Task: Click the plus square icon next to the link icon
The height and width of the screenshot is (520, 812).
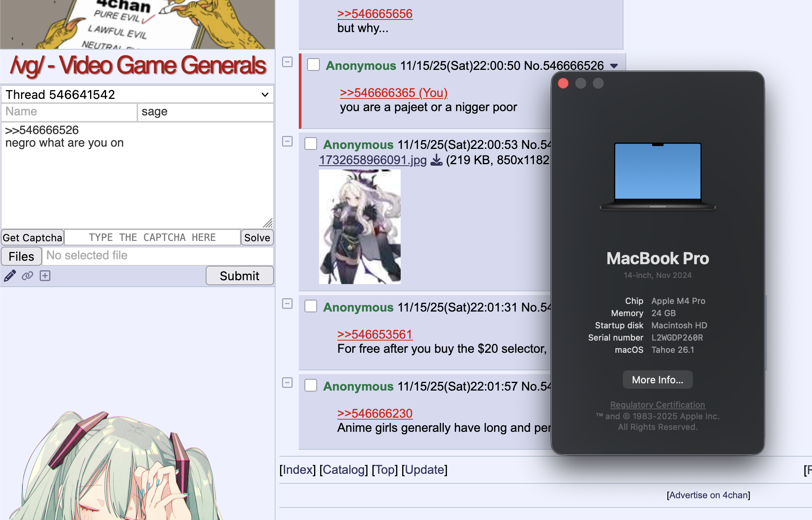Action: pos(45,276)
